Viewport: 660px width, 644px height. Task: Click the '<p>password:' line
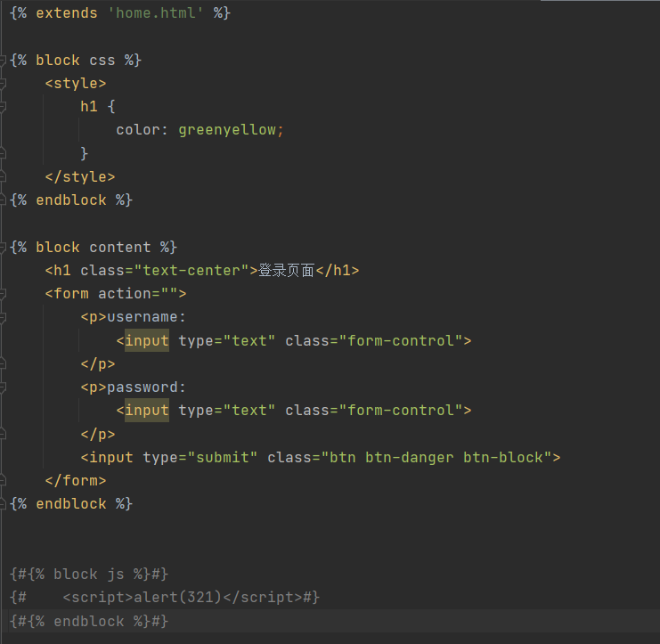[x=133, y=387]
